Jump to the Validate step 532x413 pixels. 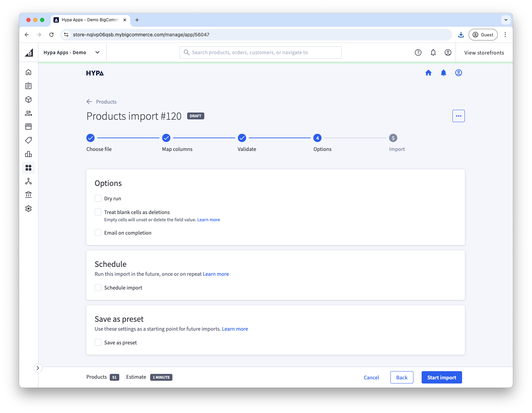(x=242, y=138)
